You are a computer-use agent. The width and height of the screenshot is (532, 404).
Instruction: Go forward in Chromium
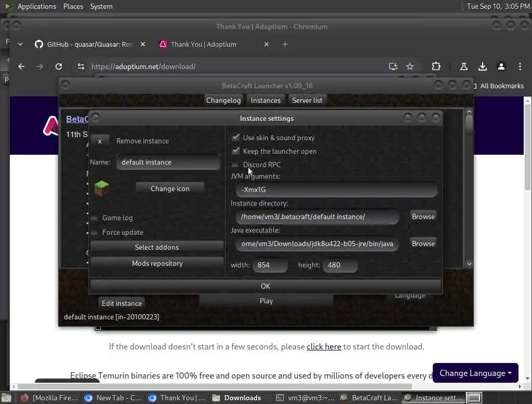(x=39, y=66)
